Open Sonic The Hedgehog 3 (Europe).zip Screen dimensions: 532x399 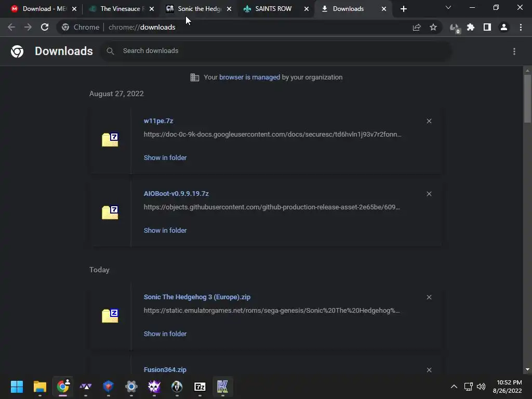click(197, 297)
